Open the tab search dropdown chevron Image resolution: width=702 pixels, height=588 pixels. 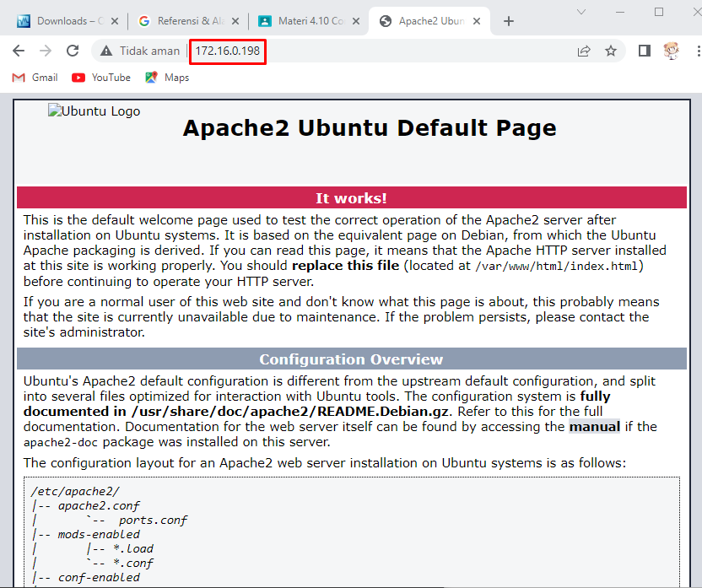click(x=581, y=12)
